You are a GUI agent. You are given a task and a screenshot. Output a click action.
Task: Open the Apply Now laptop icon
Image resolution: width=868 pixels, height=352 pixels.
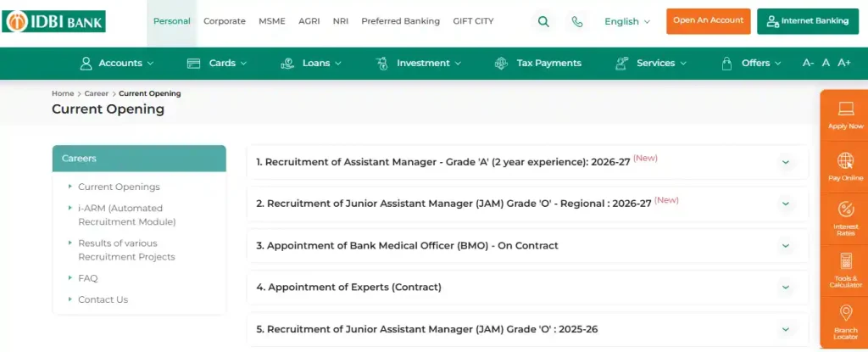point(844,109)
